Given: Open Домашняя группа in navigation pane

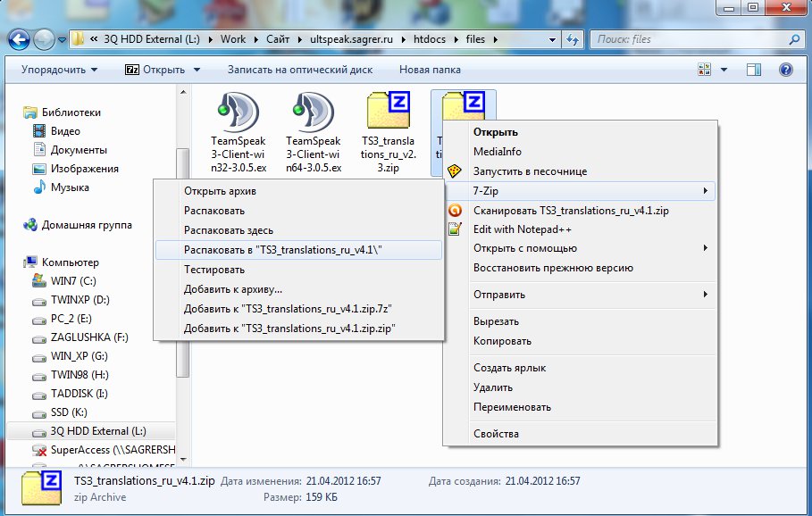Looking at the screenshot, I should coord(88,225).
